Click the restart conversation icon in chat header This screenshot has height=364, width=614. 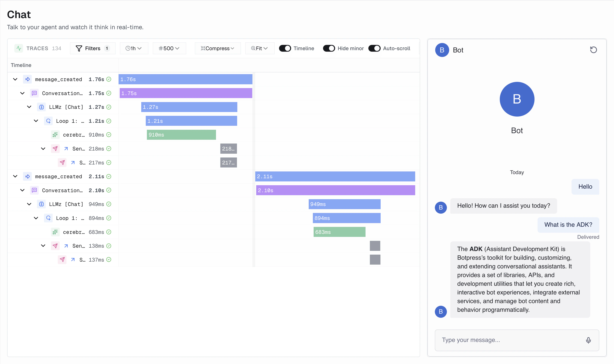(594, 50)
